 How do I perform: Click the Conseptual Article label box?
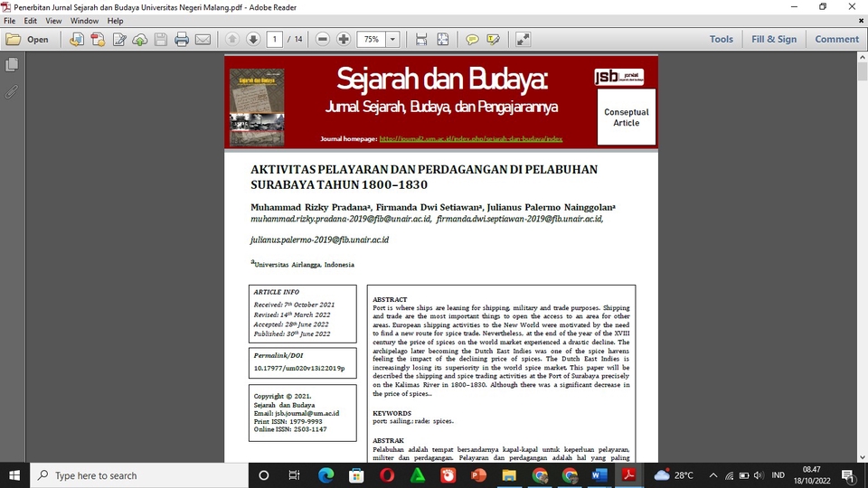626,117
